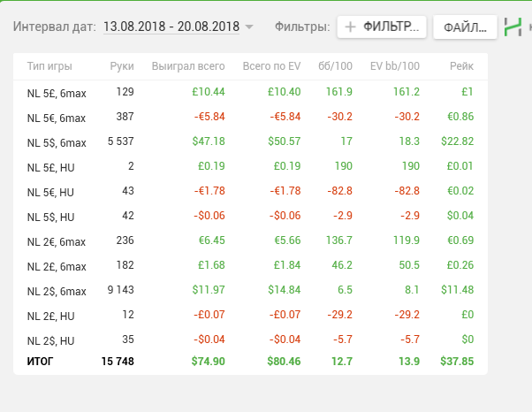Sort by the Рейк column header

click(461, 66)
